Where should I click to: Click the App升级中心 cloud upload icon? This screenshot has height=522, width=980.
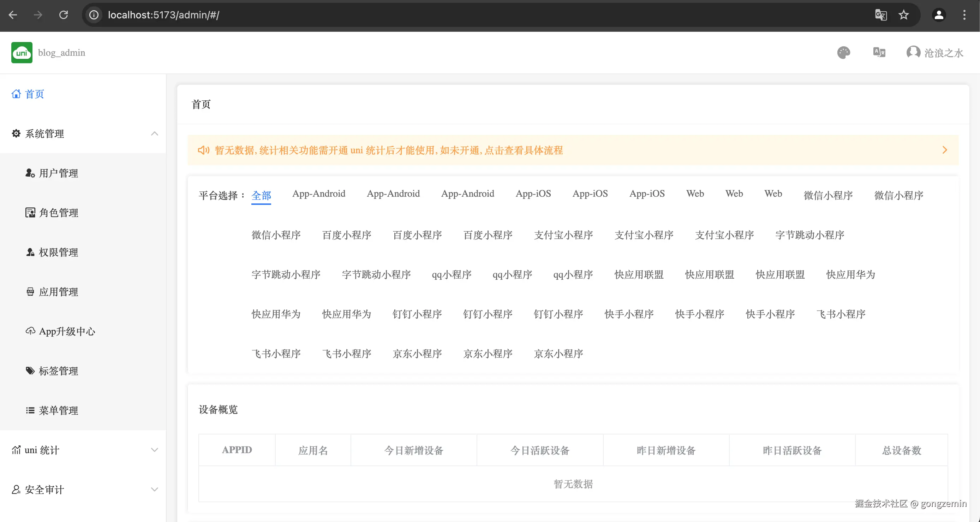[x=30, y=331]
